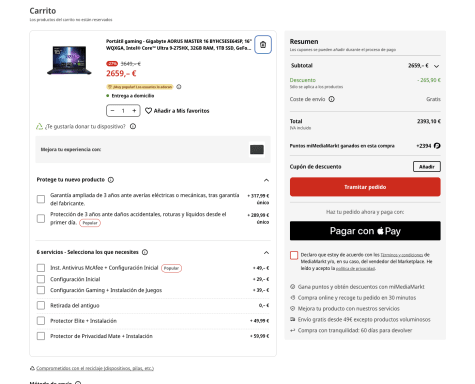Click Tramitar pedido button
The width and height of the screenshot is (475, 384).
tap(365, 187)
